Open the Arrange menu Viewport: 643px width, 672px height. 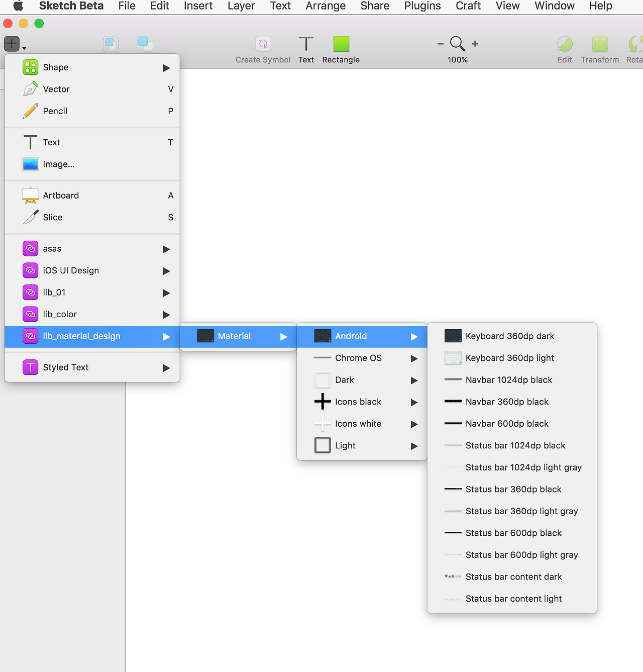point(326,6)
